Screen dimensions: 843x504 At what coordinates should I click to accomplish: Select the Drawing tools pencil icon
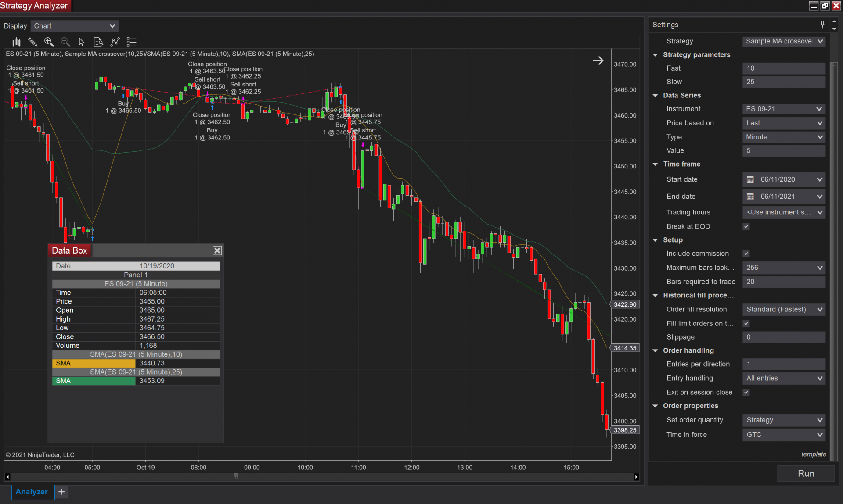tap(32, 42)
